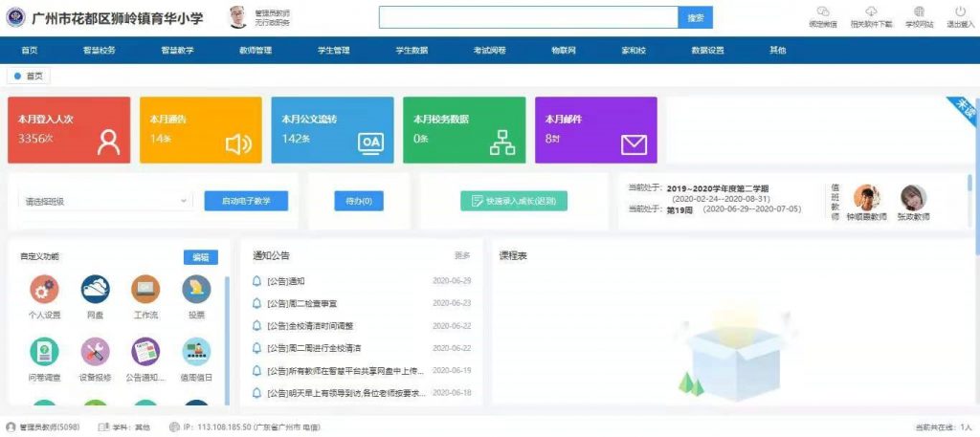This screenshot has width=980, height=437.
Task: Click the 设备报修 repair icon
Action: click(95, 353)
